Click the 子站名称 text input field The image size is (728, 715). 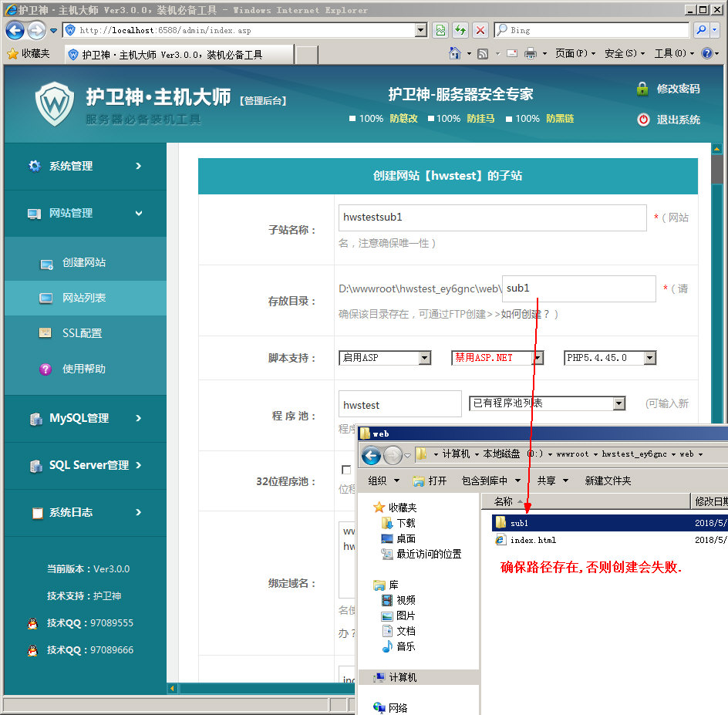point(492,218)
